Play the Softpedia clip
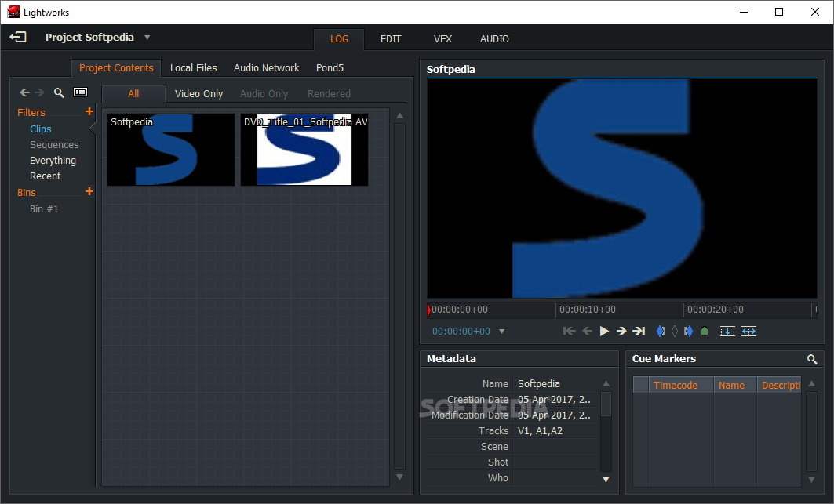This screenshot has height=504, width=834. click(604, 331)
